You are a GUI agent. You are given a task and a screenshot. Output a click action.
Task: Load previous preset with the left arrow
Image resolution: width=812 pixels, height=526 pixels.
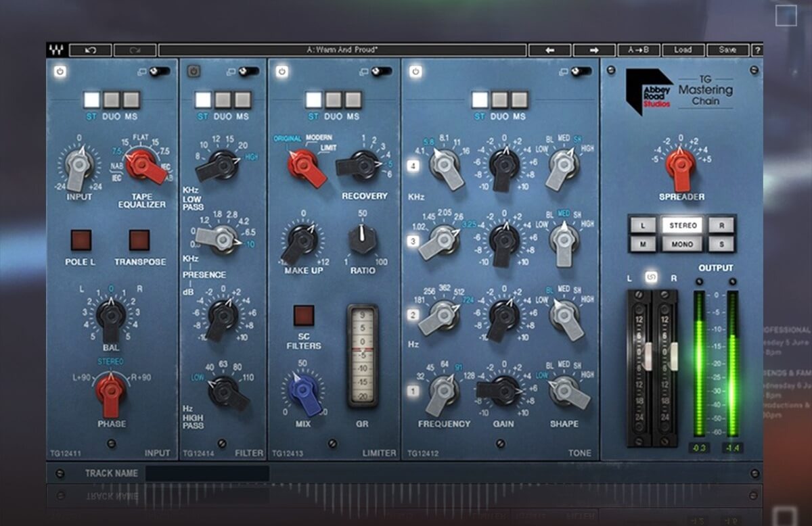549,50
